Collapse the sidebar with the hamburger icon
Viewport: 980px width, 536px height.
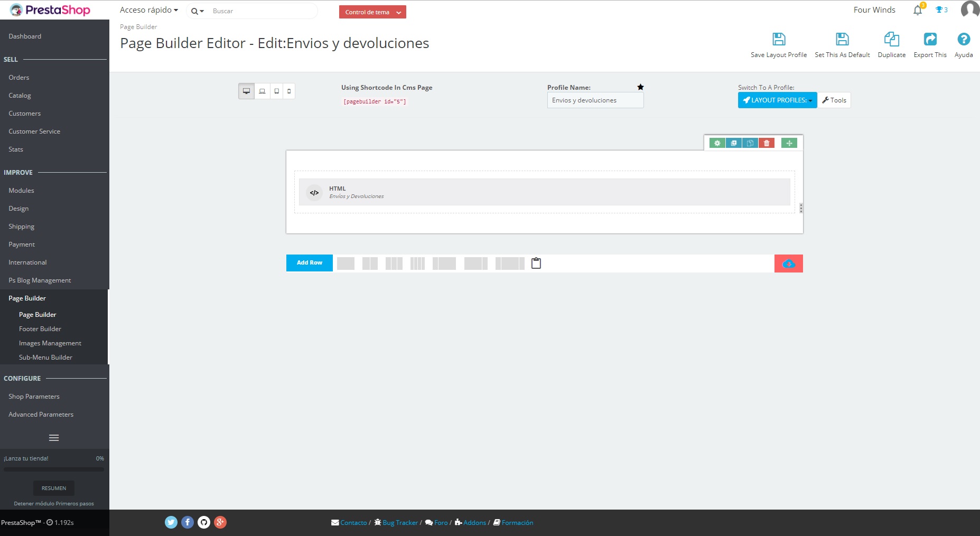(54, 438)
